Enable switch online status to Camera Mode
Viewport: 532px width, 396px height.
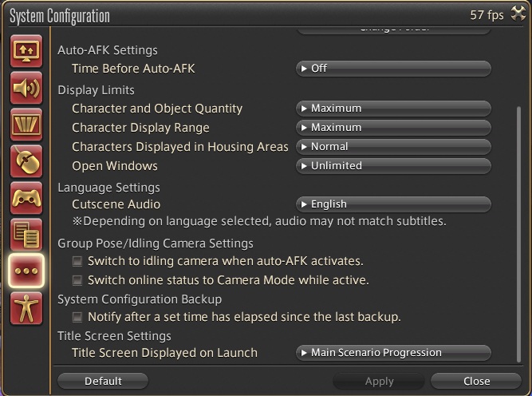(x=77, y=280)
